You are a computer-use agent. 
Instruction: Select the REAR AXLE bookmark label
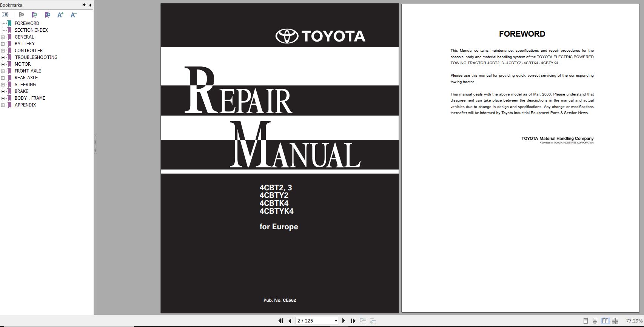click(x=26, y=78)
